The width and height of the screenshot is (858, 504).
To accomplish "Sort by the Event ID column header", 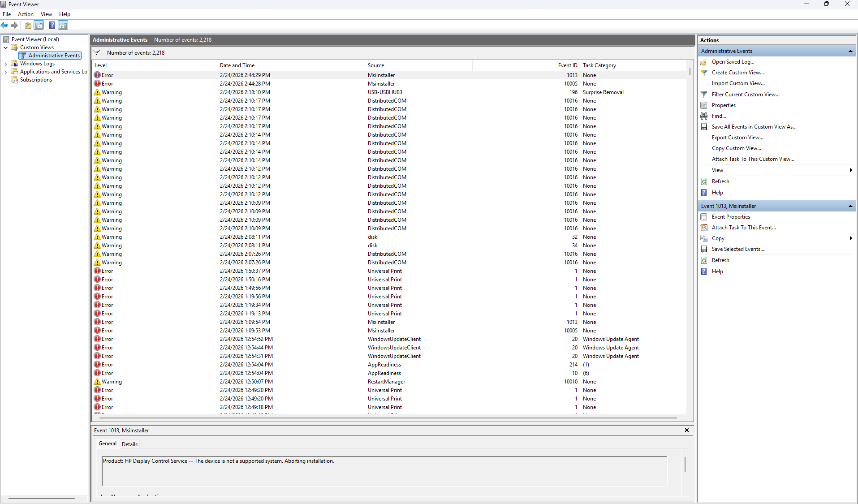I will (526, 65).
